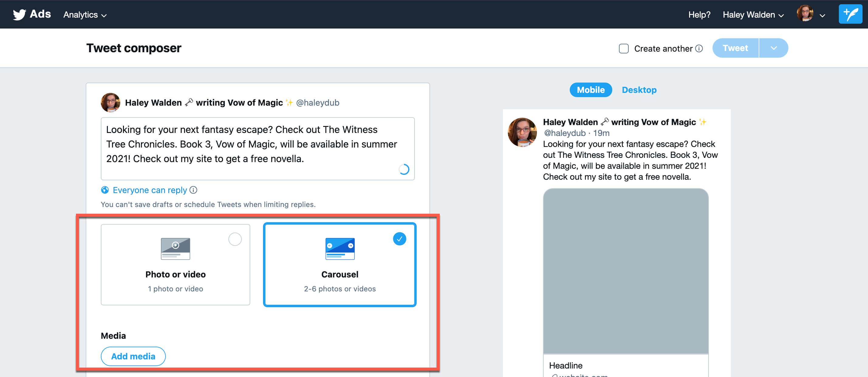Click the Create another info icon

(699, 49)
